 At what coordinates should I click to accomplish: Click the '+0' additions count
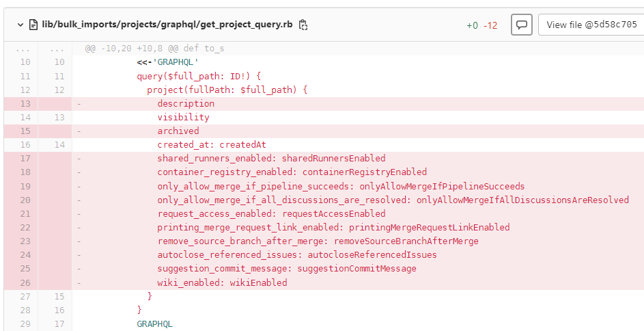[x=472, y=25]
